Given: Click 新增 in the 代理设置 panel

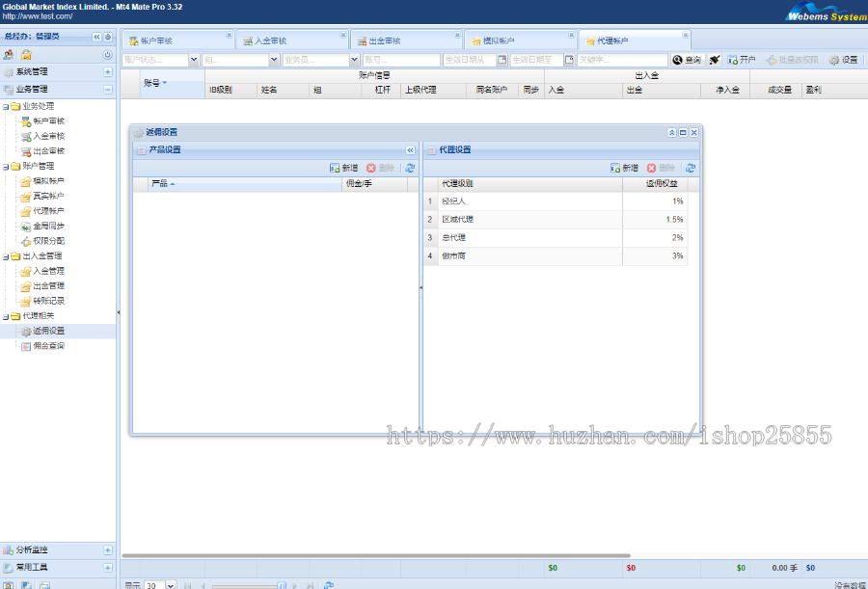Looking at the screenshot, I should (624, 168).
